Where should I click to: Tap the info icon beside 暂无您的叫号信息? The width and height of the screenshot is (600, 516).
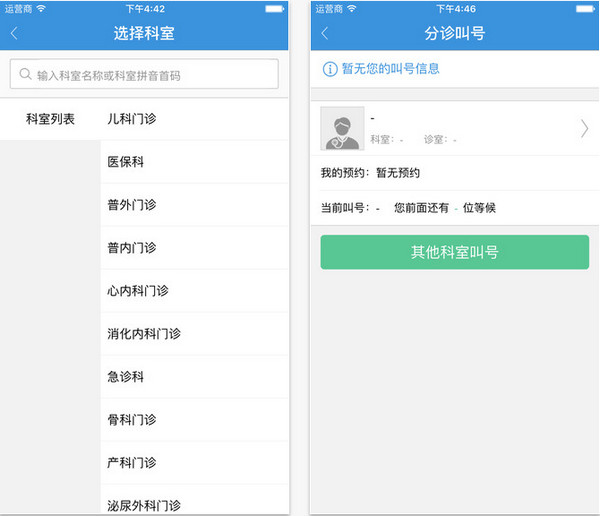(329, 69)
